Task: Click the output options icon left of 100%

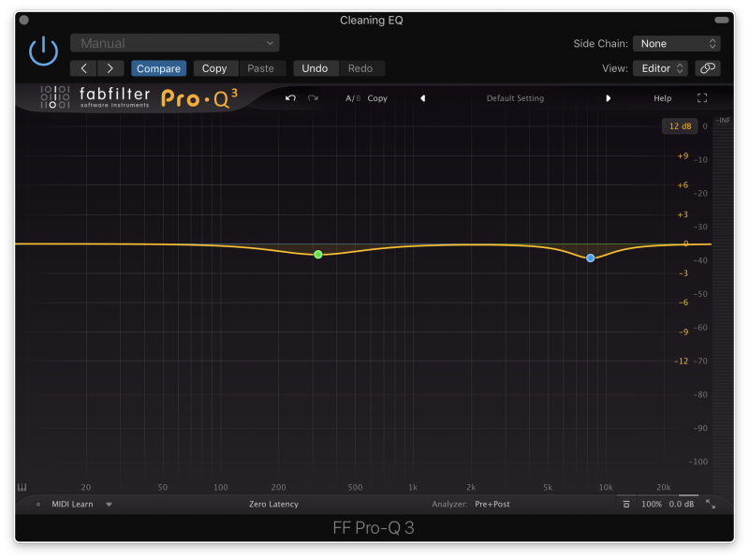Action: tap(626, 504)
